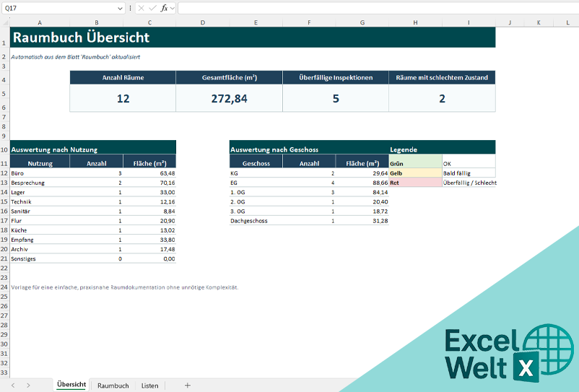Add a new sheet with plus icon
This screenshot has width=579, height=392.
pyautogui.click(x=188, y=386)
